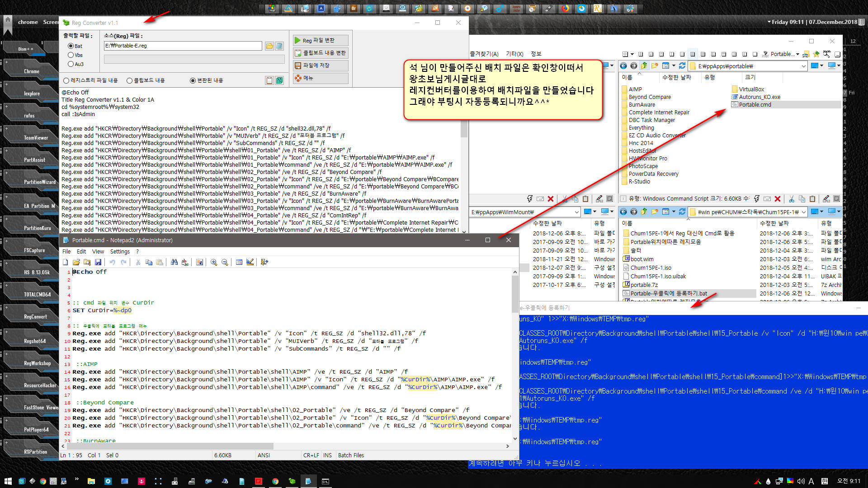The image size is (868, 488).
Task: Click Reg 파일 변환 button
Action: point(321,40)
